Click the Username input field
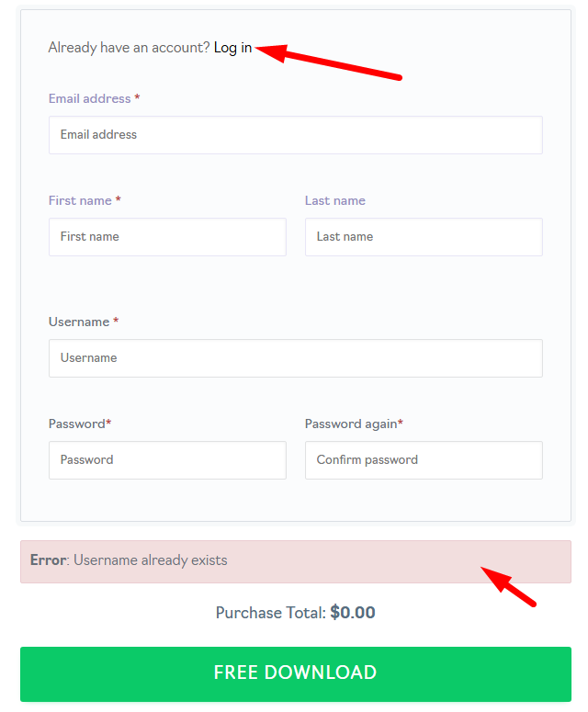This screenshot has width=588, height=712. (295, 358)
